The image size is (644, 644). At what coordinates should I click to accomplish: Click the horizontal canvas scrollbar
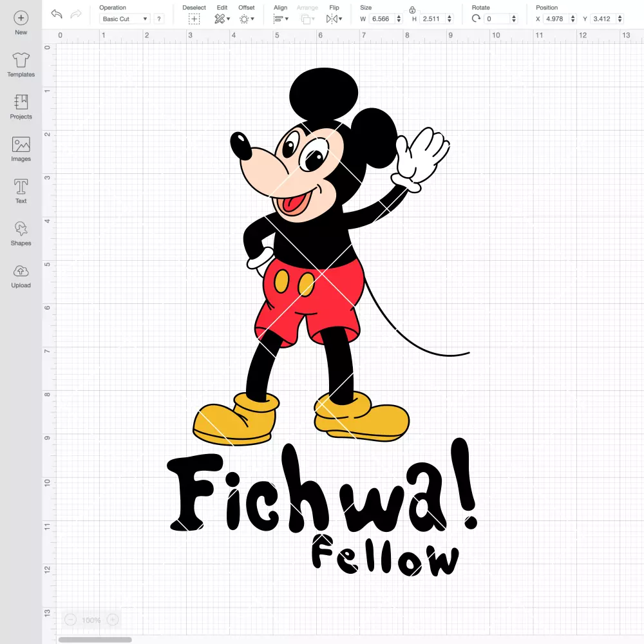tap(95, 639)
